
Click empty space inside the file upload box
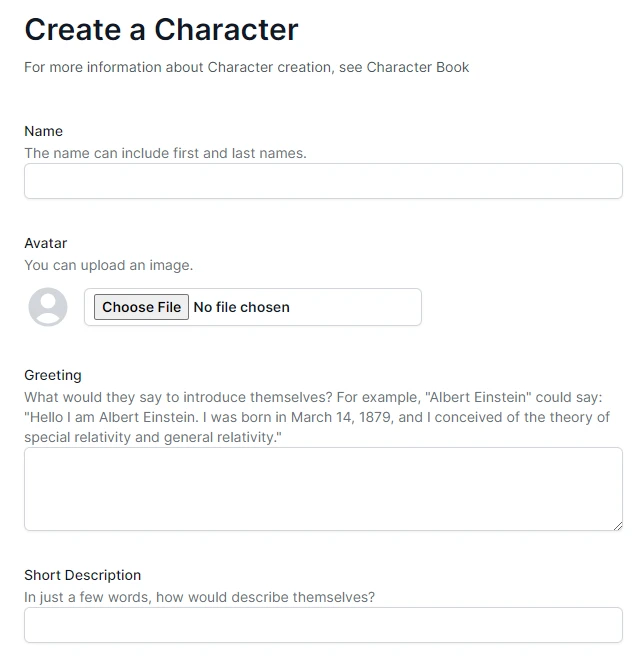point(356,307)
